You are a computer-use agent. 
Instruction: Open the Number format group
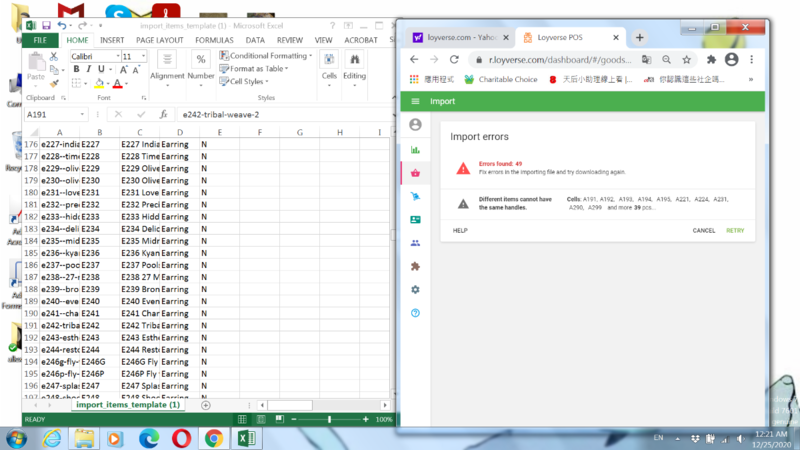[201, 69]
